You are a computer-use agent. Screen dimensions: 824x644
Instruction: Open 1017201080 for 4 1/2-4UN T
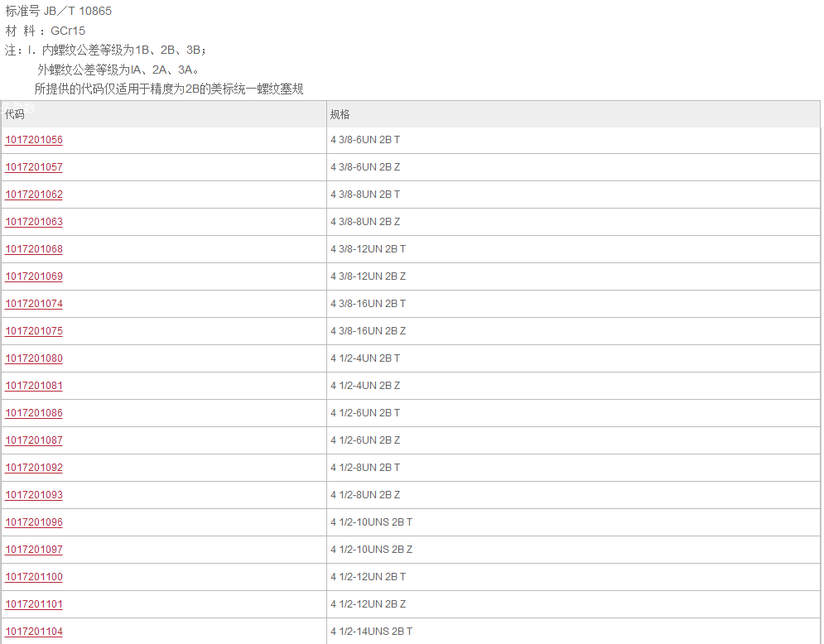(34, 358)
